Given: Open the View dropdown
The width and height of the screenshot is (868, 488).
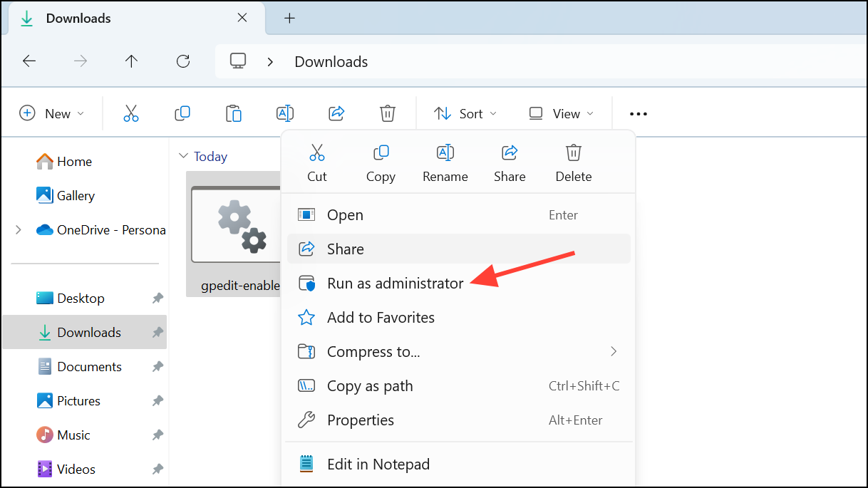Looking at the screenshot, I should point(562,113).
